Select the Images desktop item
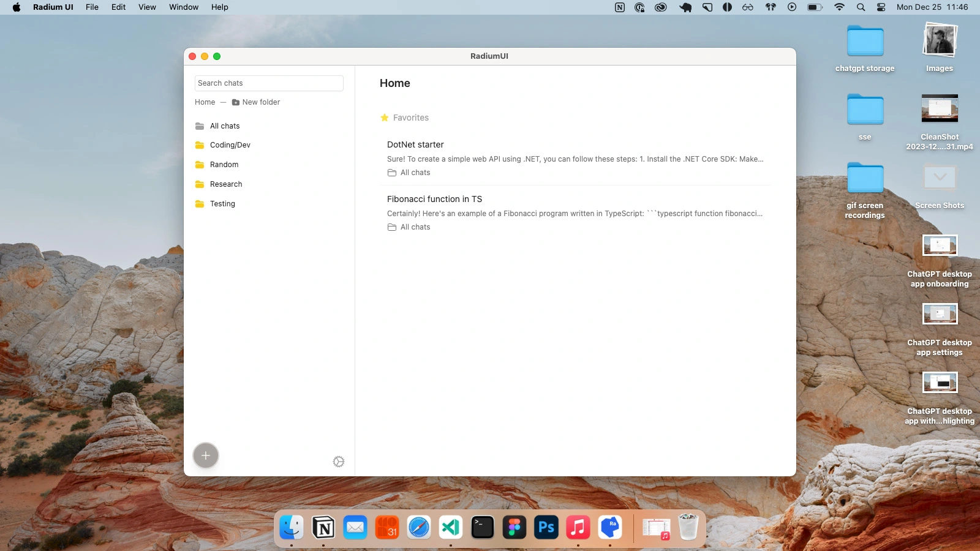This screenshot has width=980, height=551. (x=940, y=47)
